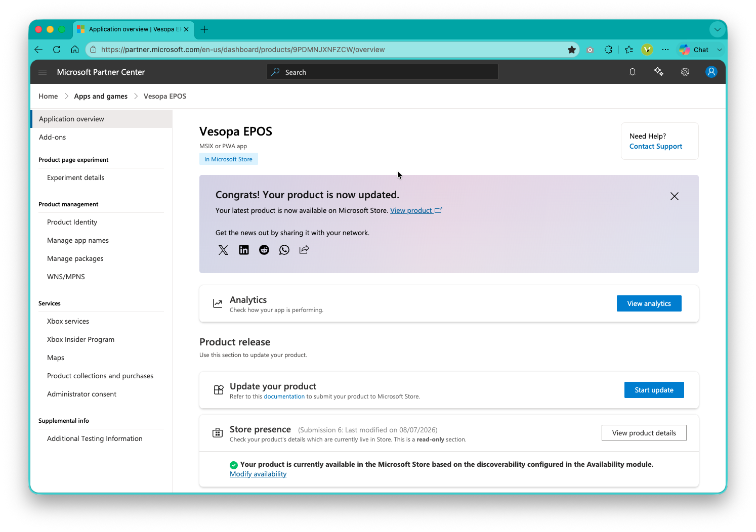Screen dimensions: 756x532
Task: Open Experiment details in sidebar
Action: click(76, 178)
